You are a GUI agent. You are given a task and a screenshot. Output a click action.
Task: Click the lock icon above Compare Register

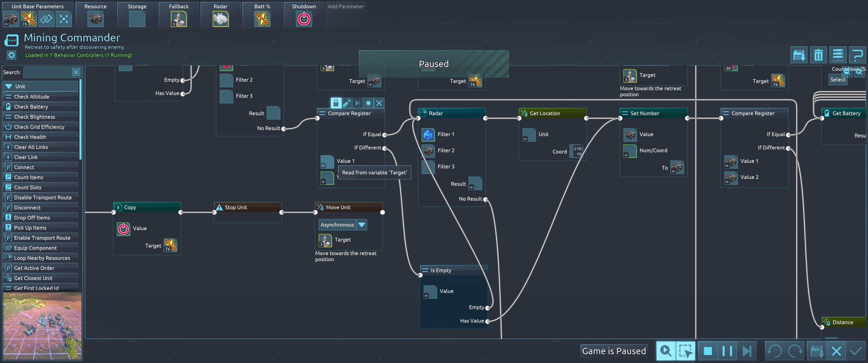[x=336, y=103]
